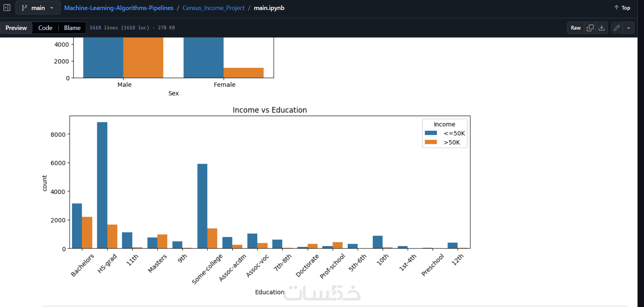
Task: Click the Raw button
Action: [x=576, y=28]
